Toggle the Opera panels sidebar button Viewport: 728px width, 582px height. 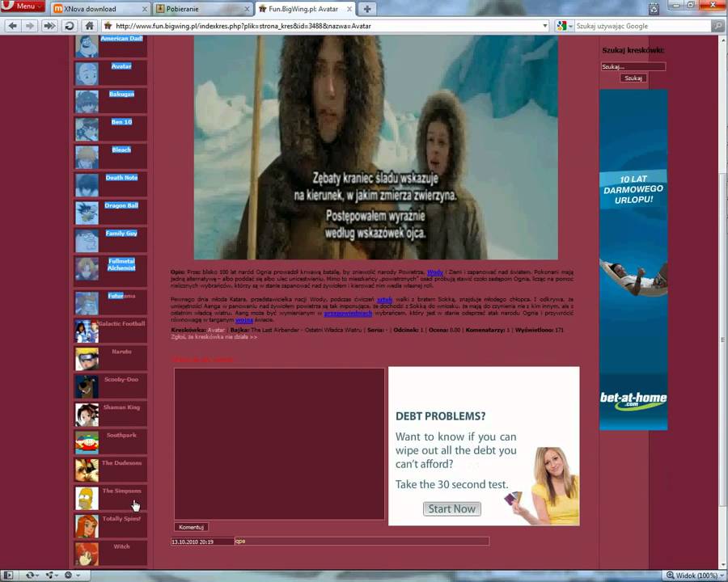click(x=7, y=576)
